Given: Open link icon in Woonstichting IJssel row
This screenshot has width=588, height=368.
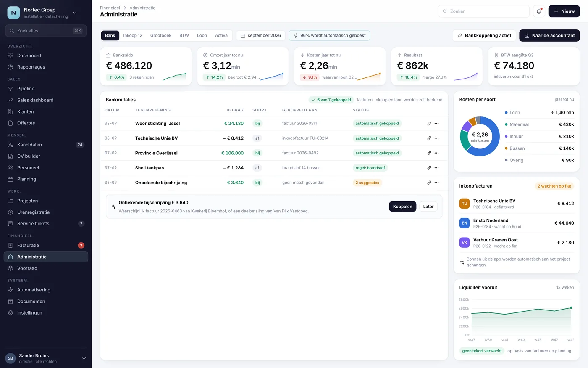Looking at the screenshot, I should pos(429,124).
